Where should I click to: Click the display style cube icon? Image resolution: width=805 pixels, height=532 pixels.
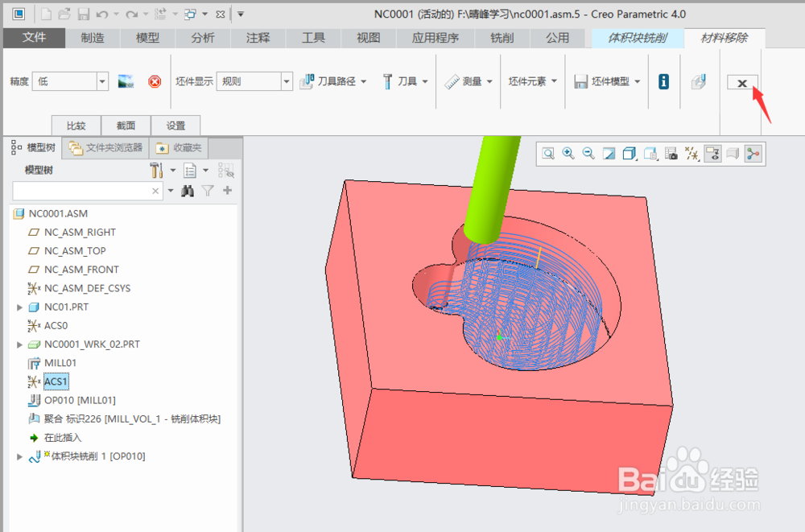tap(629, 154)
